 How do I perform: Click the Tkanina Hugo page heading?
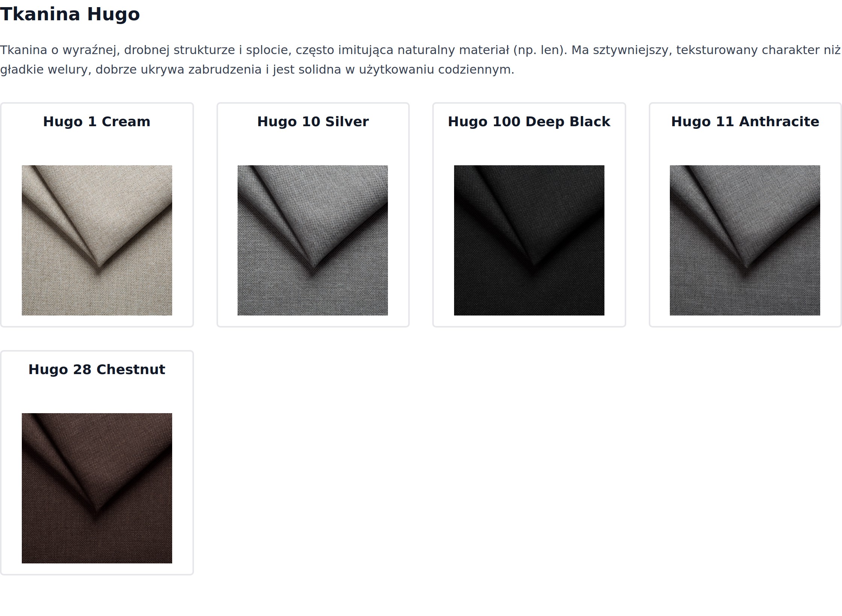(x=70, y=14)
